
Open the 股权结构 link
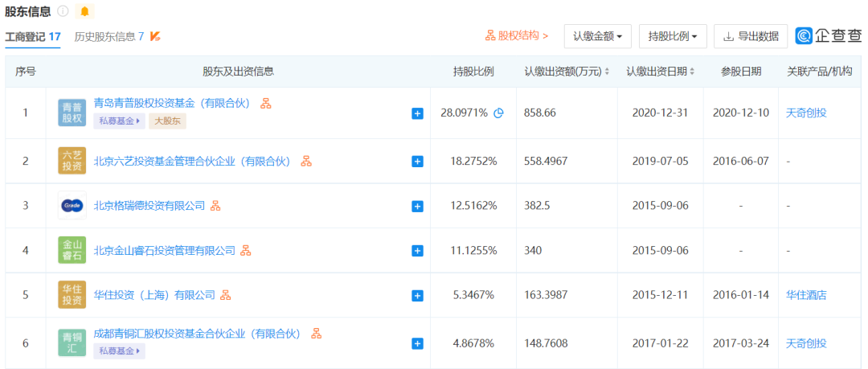[517, 36]
